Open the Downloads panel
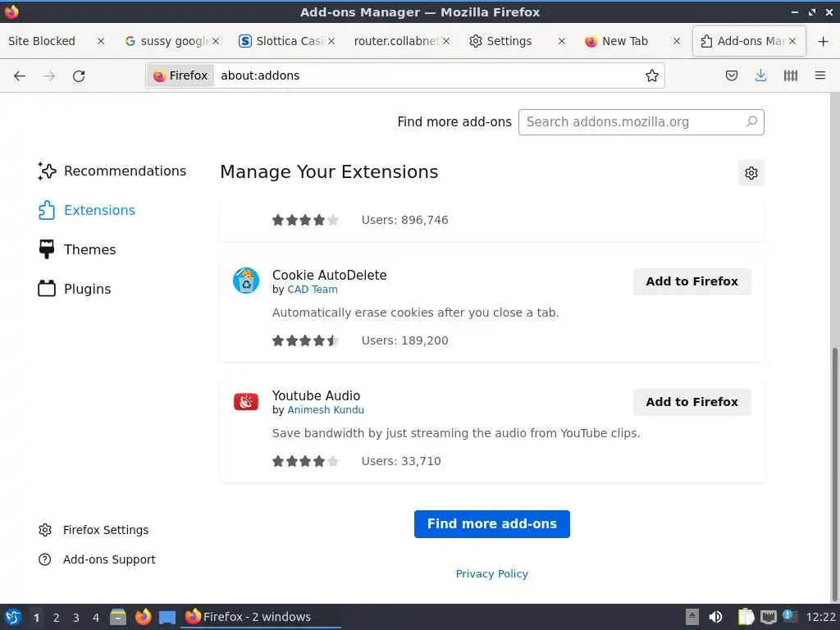Image resolution: width=840 pixels, height=630 pixels. (760, 75)
